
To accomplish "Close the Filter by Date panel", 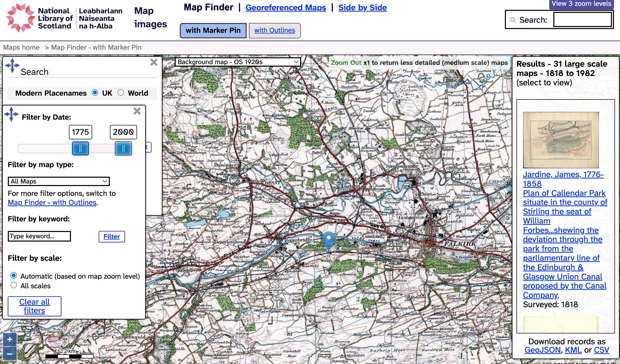I will (137, 111).
